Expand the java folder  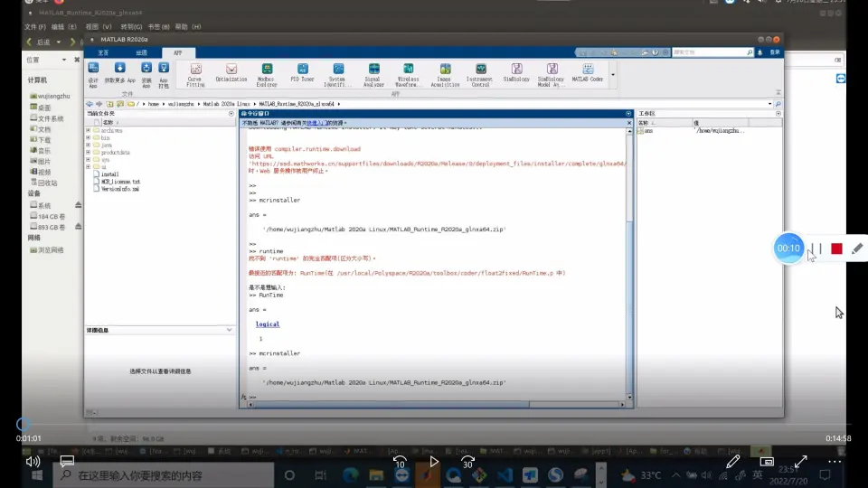coord(89,145)
